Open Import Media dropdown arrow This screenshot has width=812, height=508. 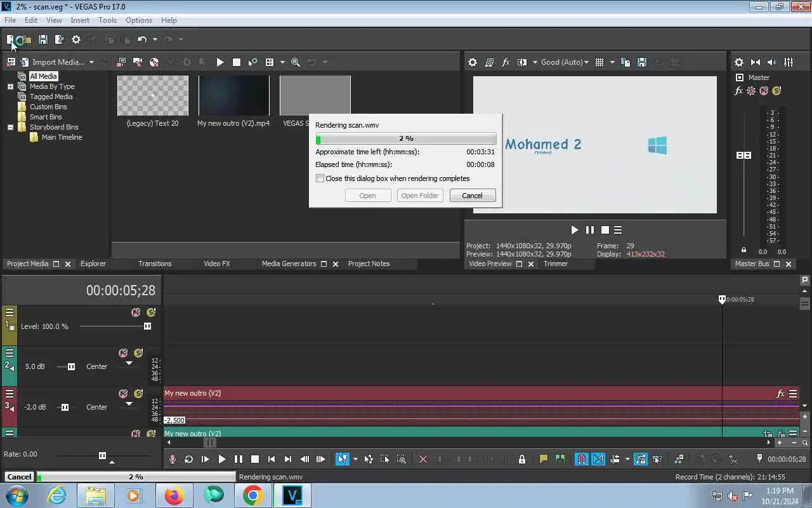tap(91, 62)
